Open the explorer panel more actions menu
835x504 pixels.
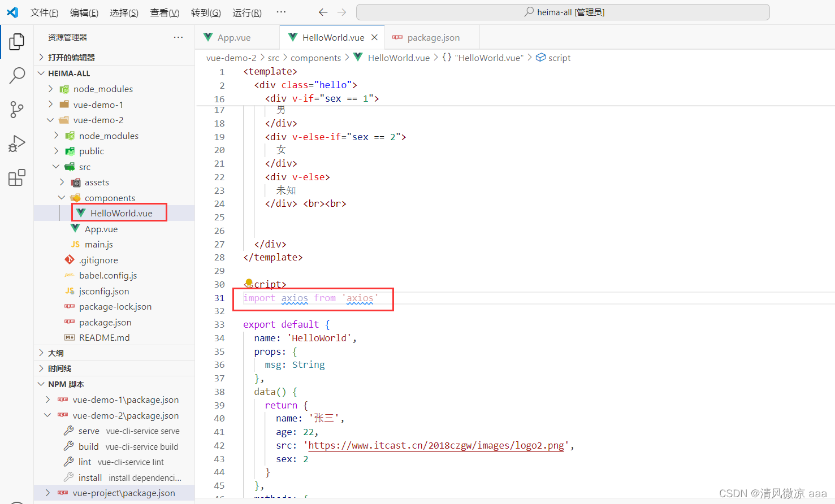click(178, 37)
